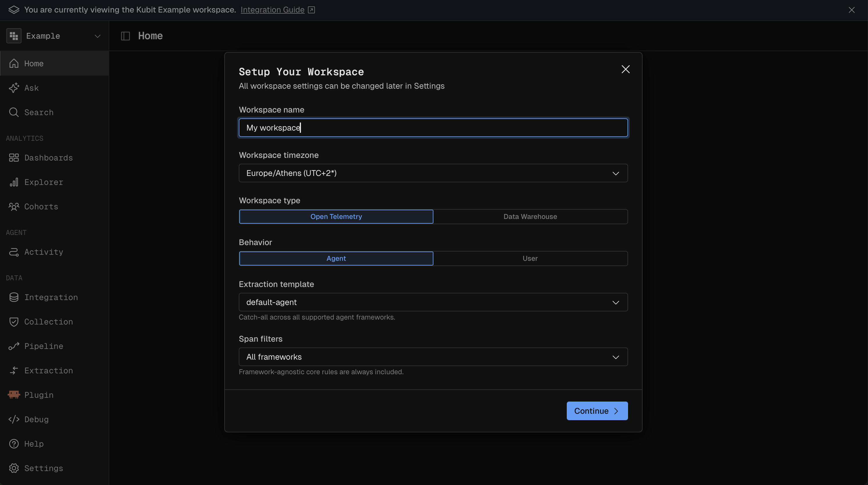Click the Search magnifier icon
Viewport: 868px width, 485px height.
(14, 112)
